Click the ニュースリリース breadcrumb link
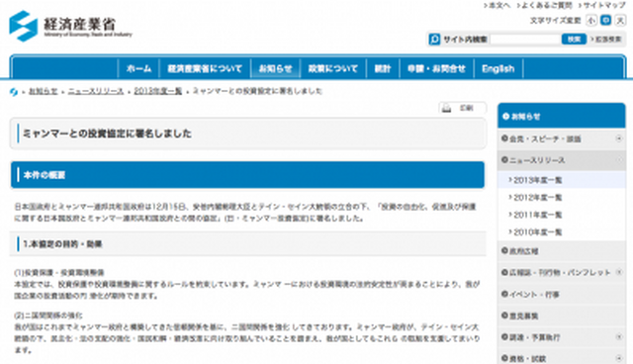Viewport: 633px width, 364px height. tap(96, 92)
